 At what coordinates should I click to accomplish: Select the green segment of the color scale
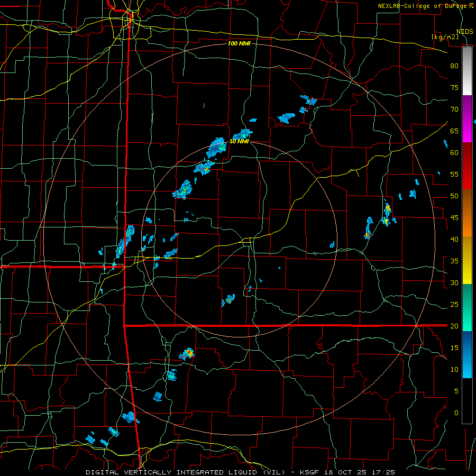[x=467, y=307]
